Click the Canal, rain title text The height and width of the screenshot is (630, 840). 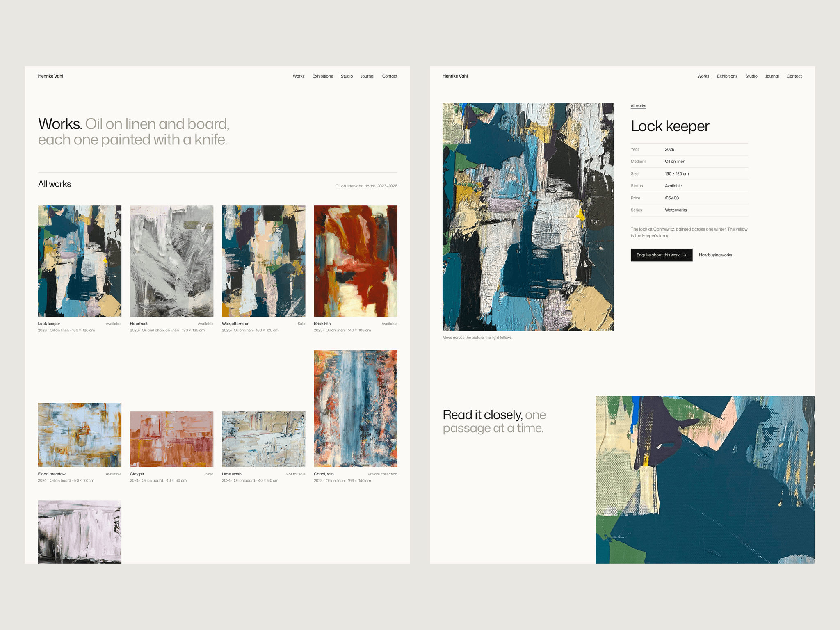click(324, 474)
